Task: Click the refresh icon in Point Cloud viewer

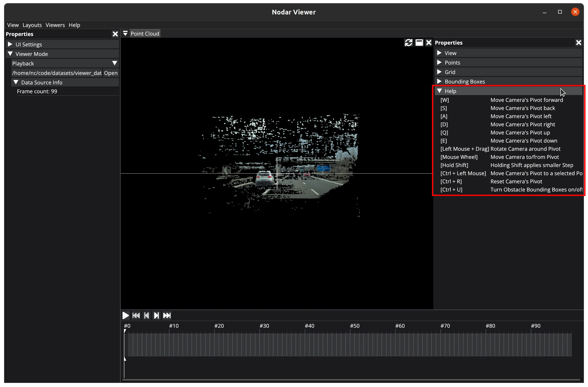Action: pos(408,43)
